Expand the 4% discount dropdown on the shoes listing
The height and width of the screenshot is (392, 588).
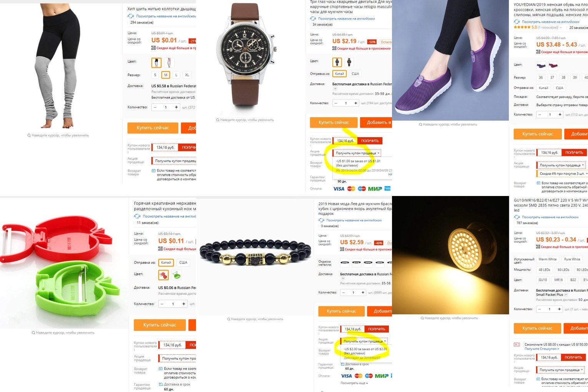pyautogui.click(x=562, y=174)
